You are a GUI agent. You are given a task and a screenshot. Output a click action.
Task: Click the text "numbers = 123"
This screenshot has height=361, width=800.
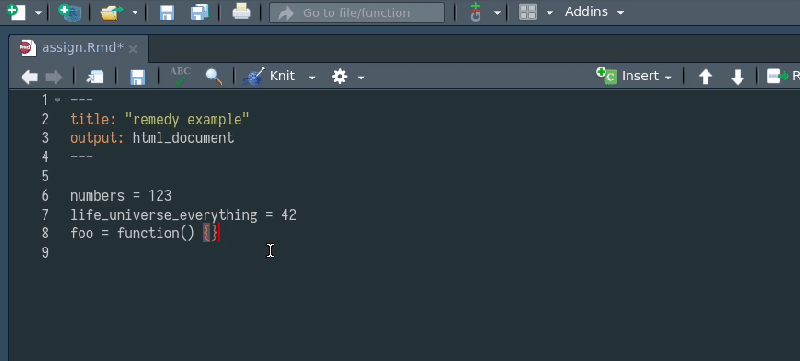click(121, 196)
